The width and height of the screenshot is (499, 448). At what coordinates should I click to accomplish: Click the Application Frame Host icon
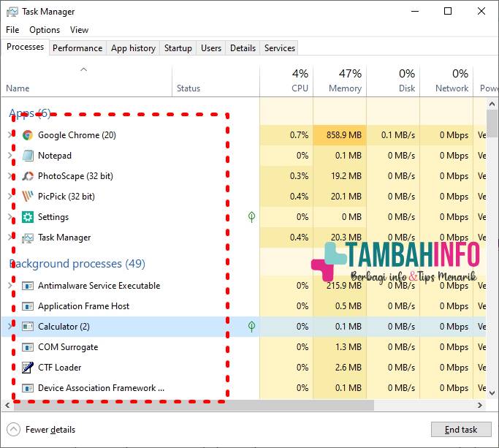tap(28, 306)
